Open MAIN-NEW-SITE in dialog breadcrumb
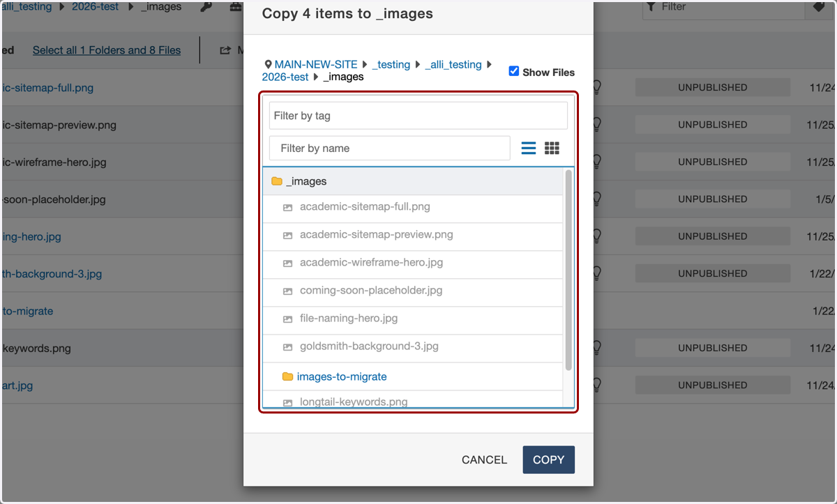 pyautogui.click(x=316, y=64)
